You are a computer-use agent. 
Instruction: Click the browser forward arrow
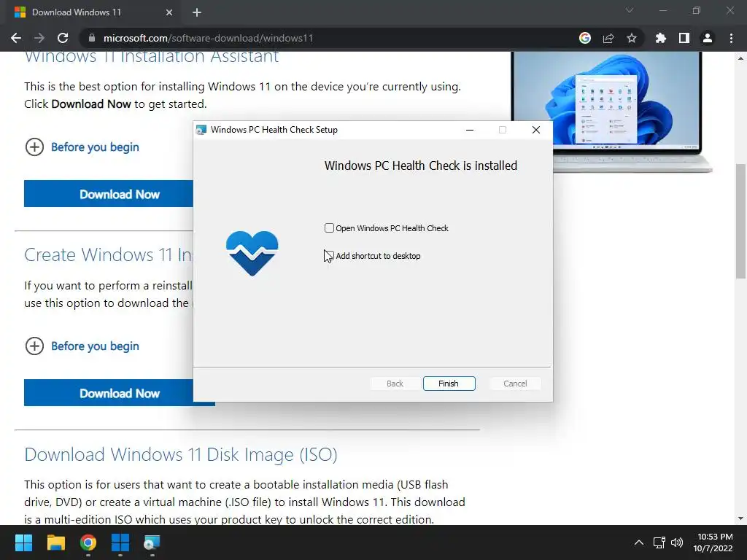[39, 38]
